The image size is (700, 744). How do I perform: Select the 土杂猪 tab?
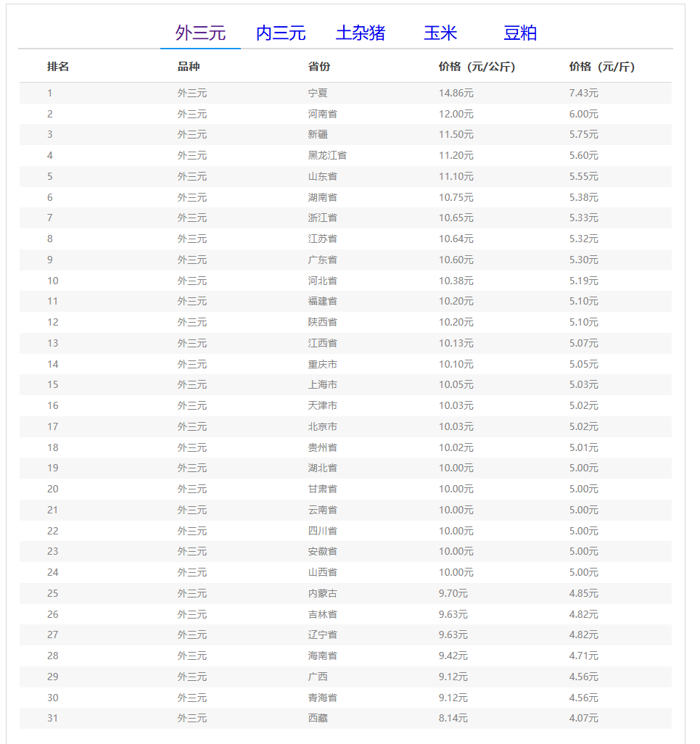click(x=360, y=33)
